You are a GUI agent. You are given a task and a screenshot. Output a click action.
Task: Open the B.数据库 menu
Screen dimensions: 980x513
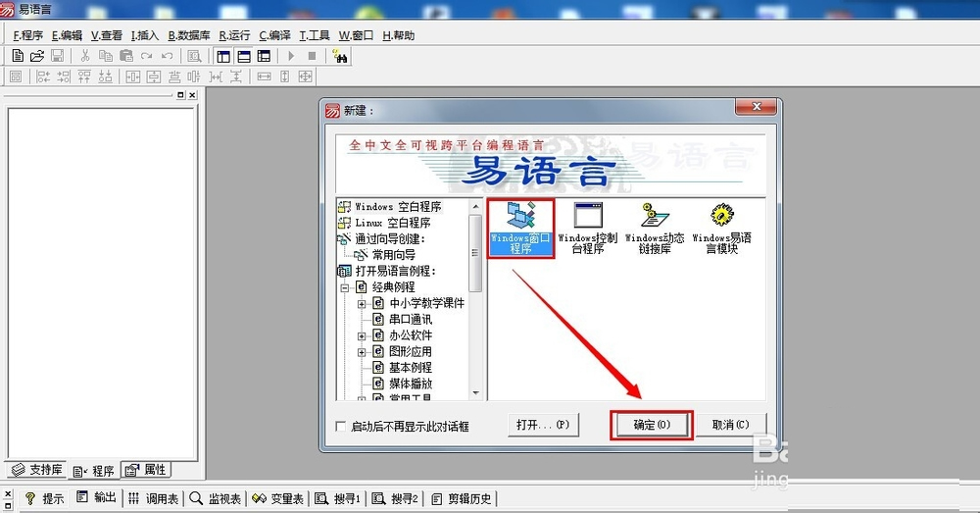pyautogui.click(x=189, y=35)
